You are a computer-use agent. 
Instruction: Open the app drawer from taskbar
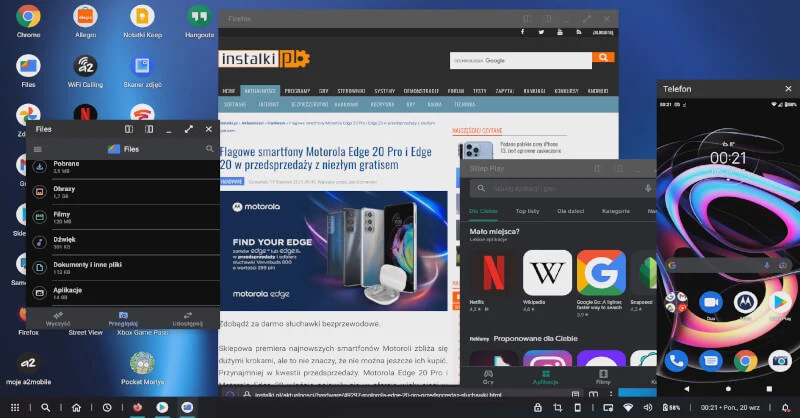(15, 408)
